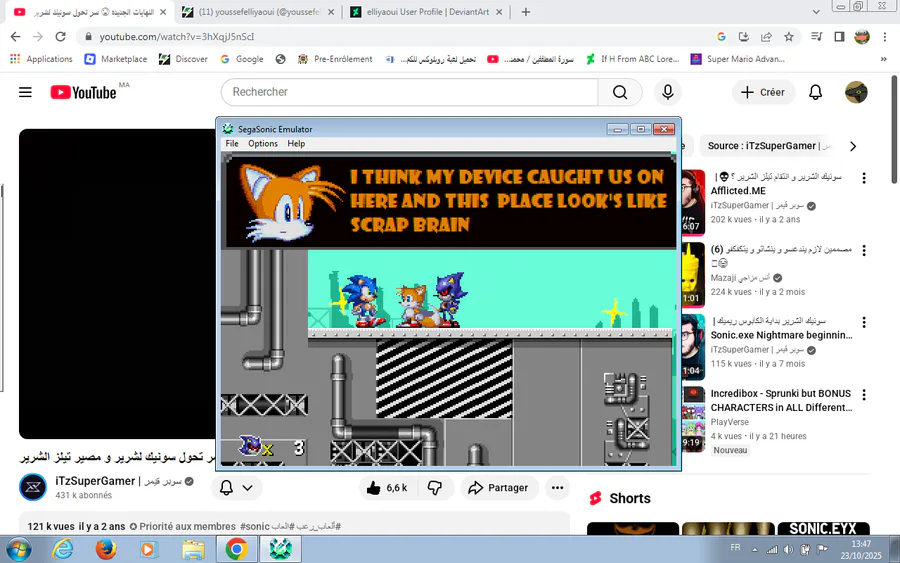Open the yellow 1:01 Mazaji thumbnail
Image resolution: width=900 pixels, height=563 pixels.
coord(693,274)
